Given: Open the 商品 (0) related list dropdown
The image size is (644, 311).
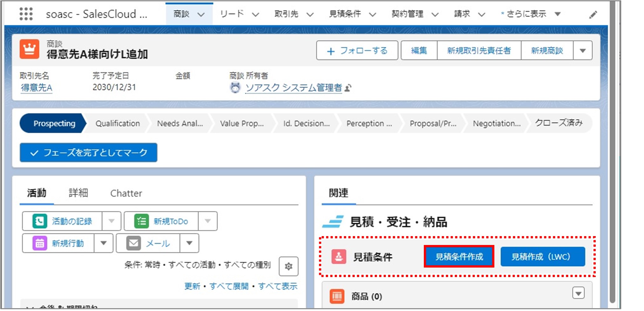Looking at the screenshot, I should [x=578, y=293].
